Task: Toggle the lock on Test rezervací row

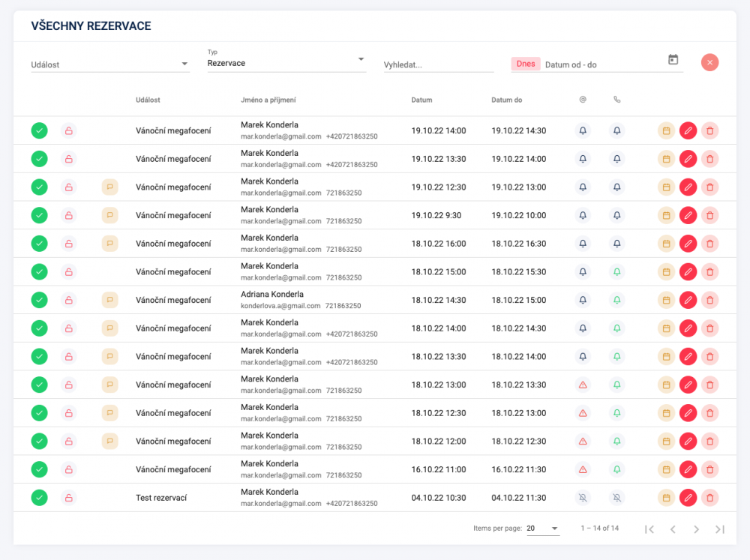Action: 69,497
